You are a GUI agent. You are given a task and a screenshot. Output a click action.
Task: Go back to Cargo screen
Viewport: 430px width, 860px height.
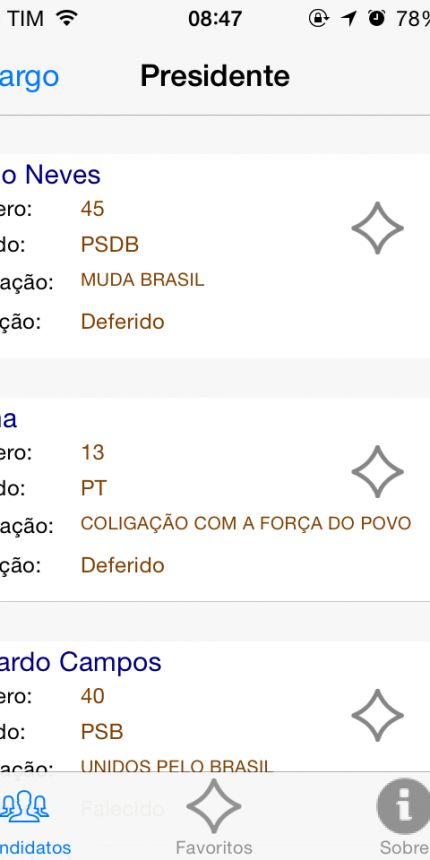click(29, 76)
